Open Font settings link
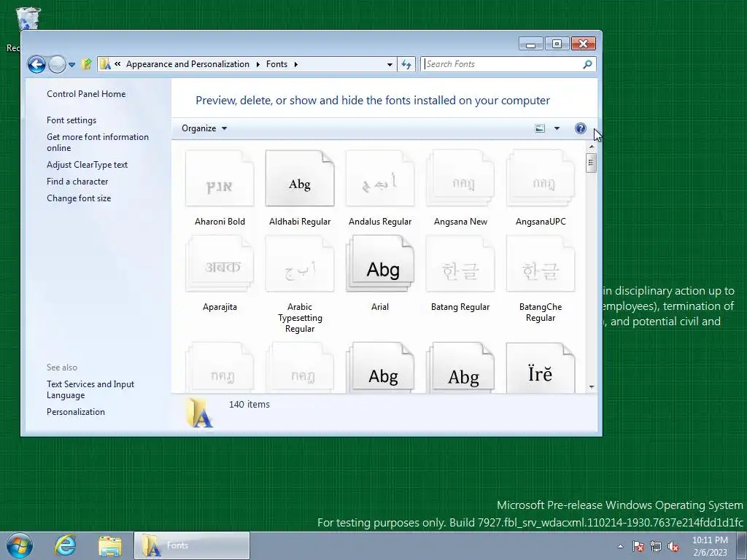Screen dimensions: 747x560 tap(71, 120)
